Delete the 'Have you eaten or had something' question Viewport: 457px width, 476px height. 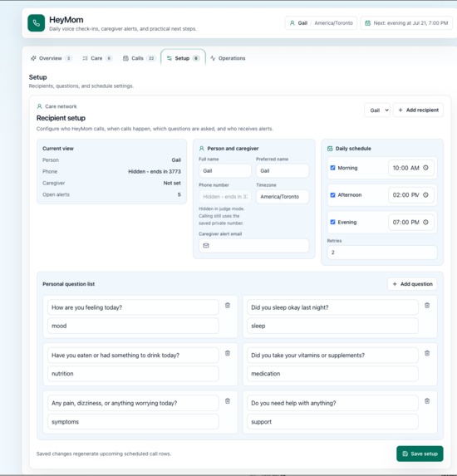click(228, 353)
